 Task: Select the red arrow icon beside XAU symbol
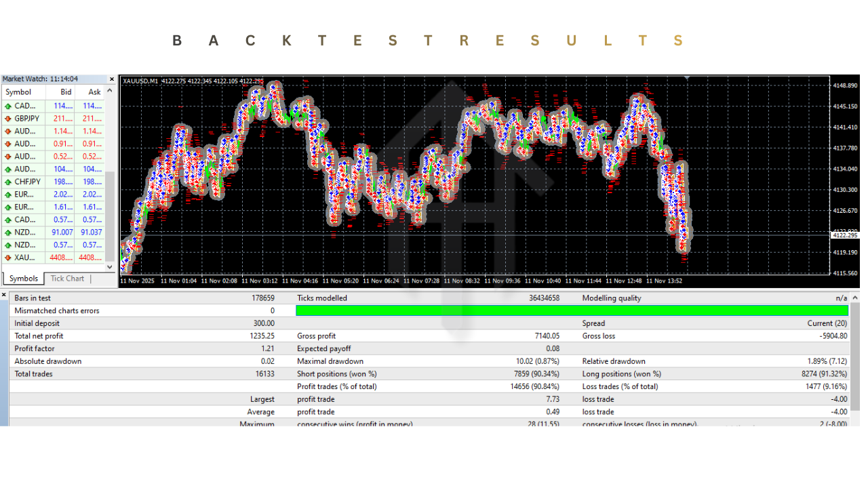pos(8,258)
